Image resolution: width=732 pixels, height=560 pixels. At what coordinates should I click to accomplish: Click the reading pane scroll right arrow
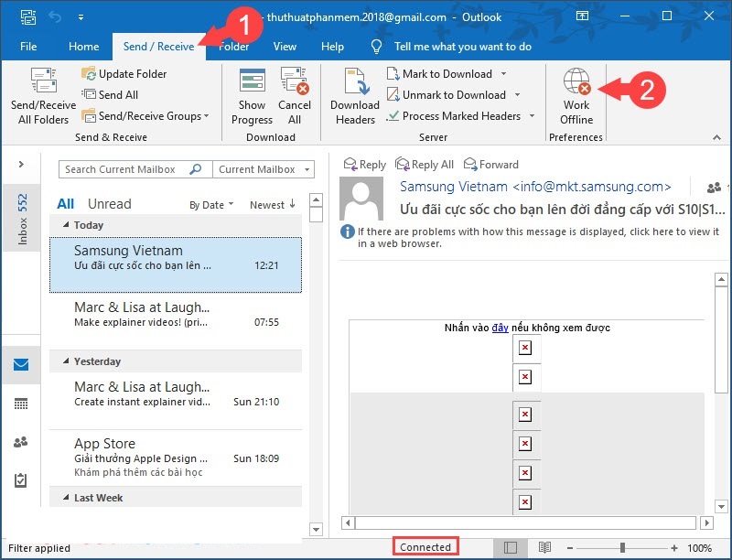click(707, 522)
